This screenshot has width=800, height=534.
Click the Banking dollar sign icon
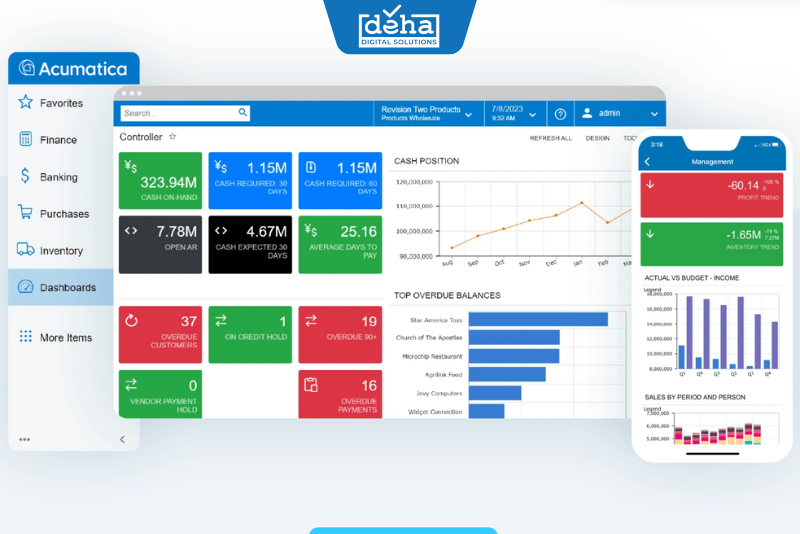25,176
